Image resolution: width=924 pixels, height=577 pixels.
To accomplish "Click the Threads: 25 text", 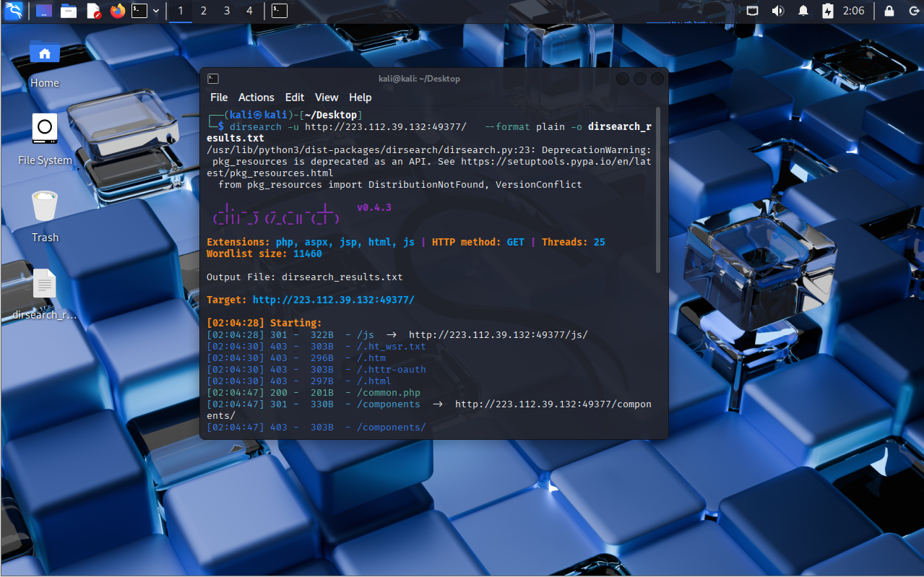I will [574, 242].
